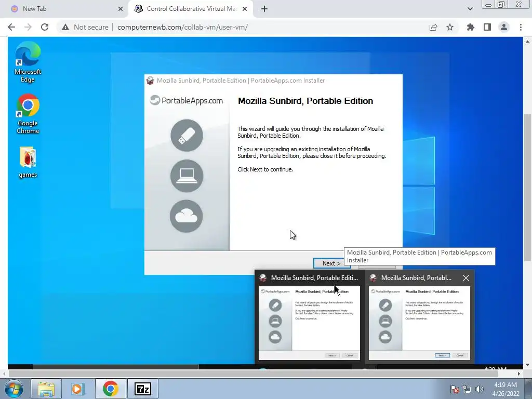
Task: Bookmark this page with star icon
Action: click(450, 27)
